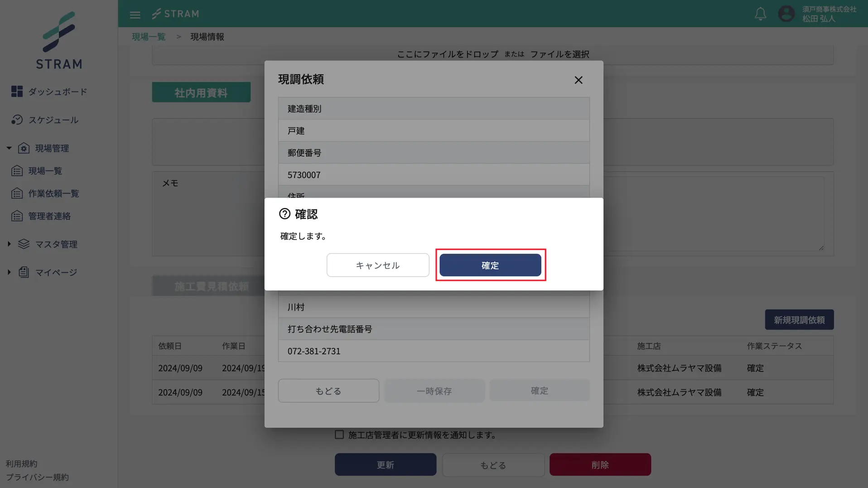Image resolution: width=868 pixels, height=488 pixels.
Task: Open the 利用規約 link
Action: (22, 463)
